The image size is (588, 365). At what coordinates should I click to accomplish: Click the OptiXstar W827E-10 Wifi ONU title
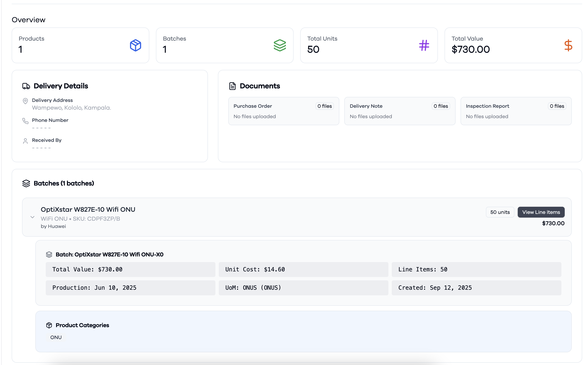[88, 210]
